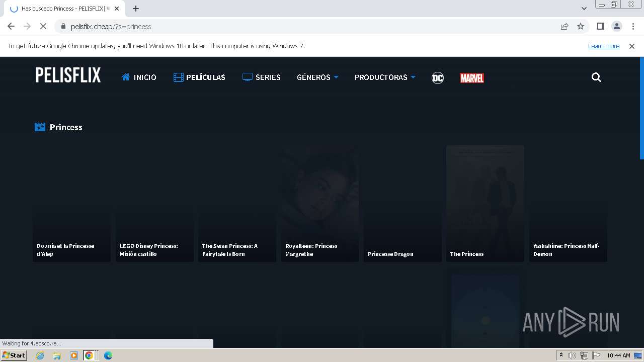Bookmark this tab star icon
The height and width of the screenshot is (362, 644).
tap(581, 26)
